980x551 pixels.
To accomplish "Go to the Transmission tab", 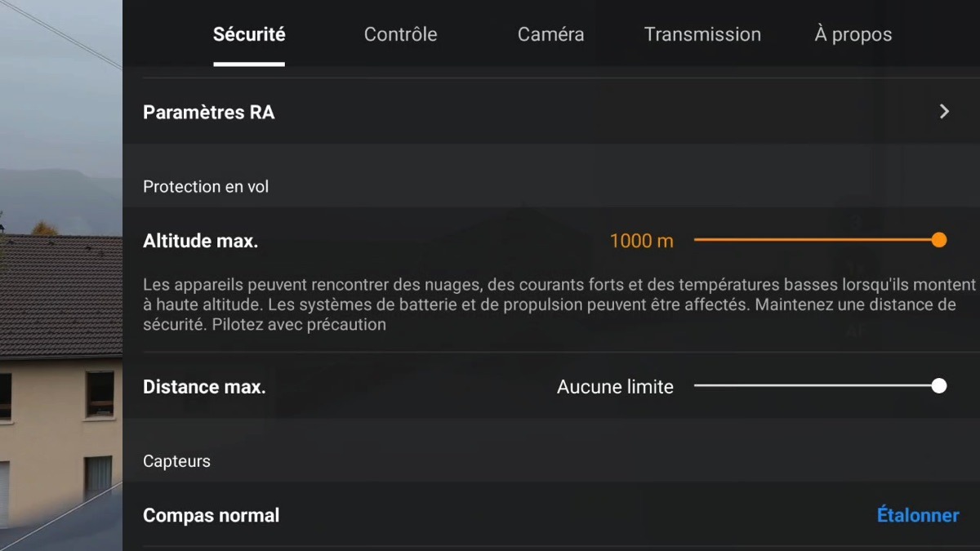I will [x=702, y=34].
